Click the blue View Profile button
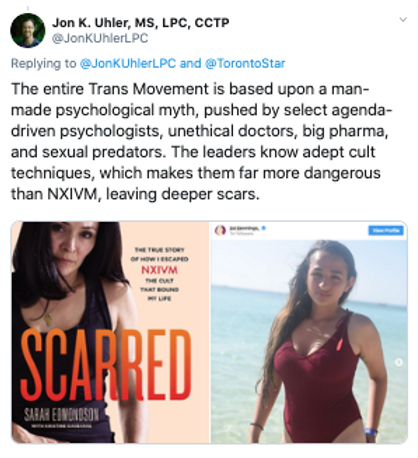This screenshot has width=418, height=458. click(386, 230)
